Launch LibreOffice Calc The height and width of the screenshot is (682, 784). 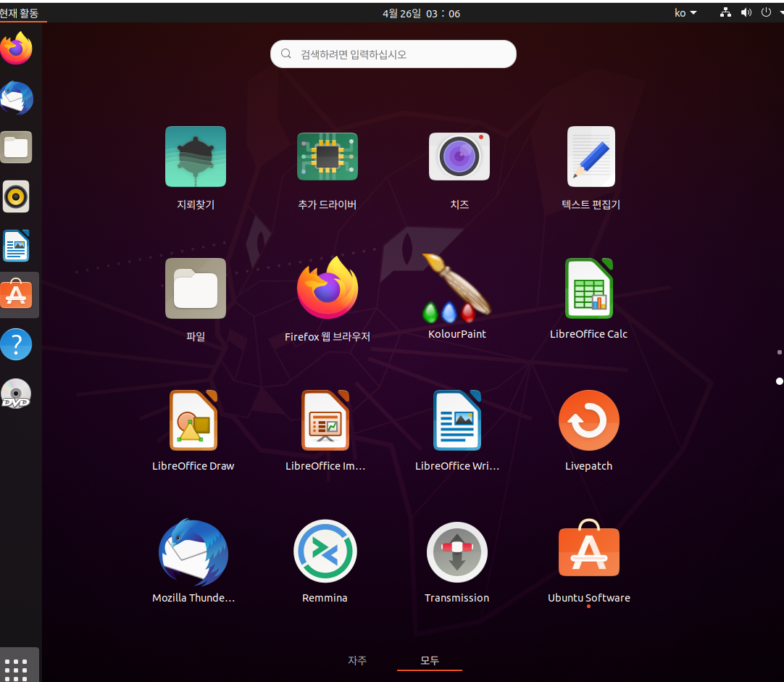tap(589, 288)
